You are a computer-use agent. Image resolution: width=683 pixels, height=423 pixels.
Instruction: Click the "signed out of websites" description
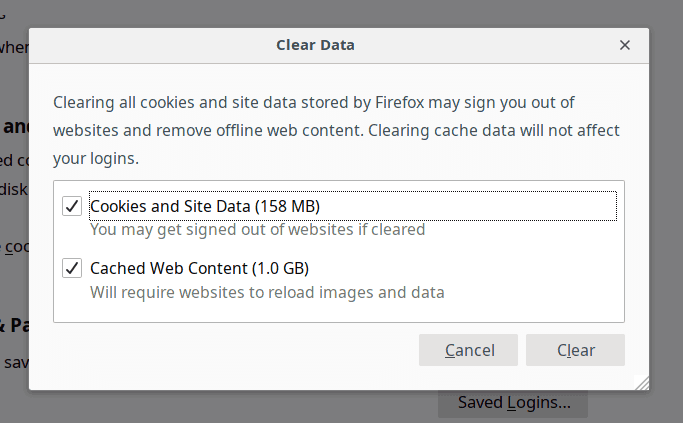(x=257, y=229)
